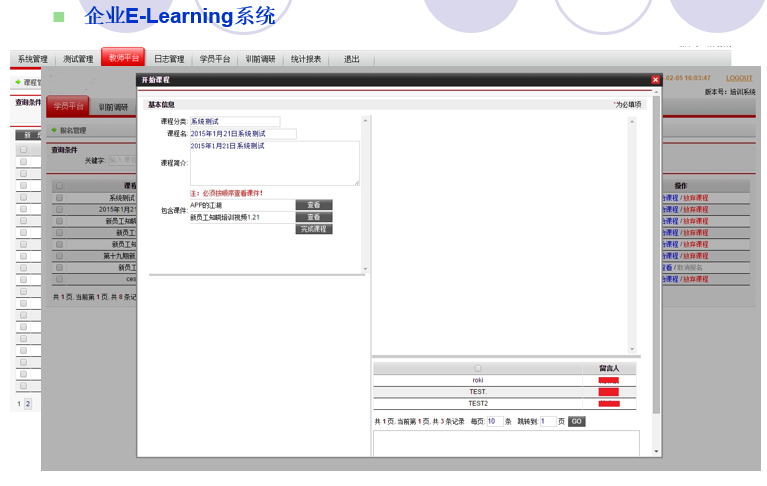Image resolution: width=767 pixels, height=486 pixels.
Task: Tick the comments table header checkbox
Action: (478, 368)
